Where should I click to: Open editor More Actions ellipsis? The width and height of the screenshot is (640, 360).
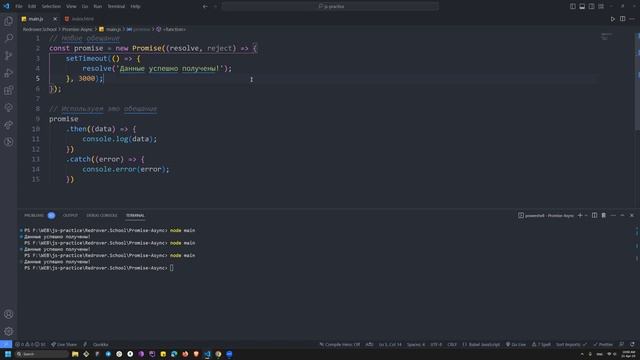(632, 19)
